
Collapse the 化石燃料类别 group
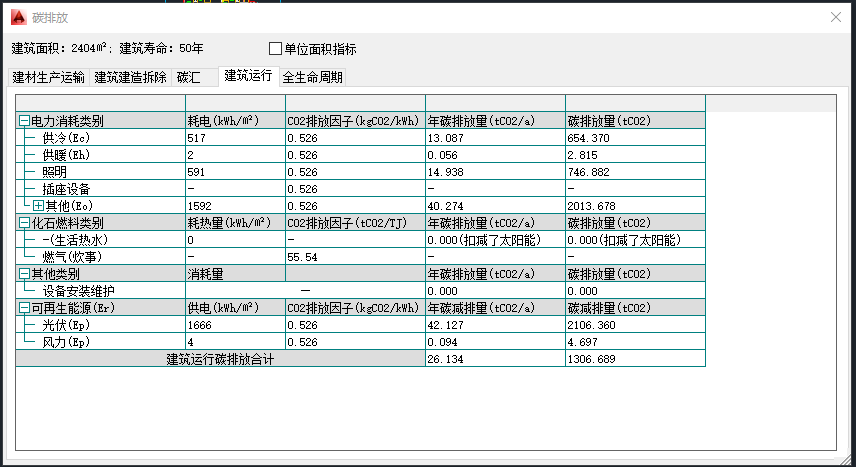(x=23, y=223)
